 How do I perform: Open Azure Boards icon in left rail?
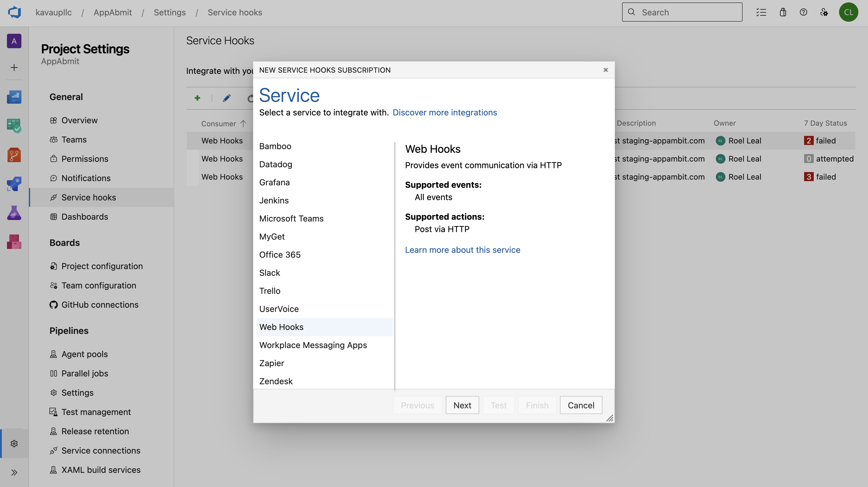pos(14,126)
